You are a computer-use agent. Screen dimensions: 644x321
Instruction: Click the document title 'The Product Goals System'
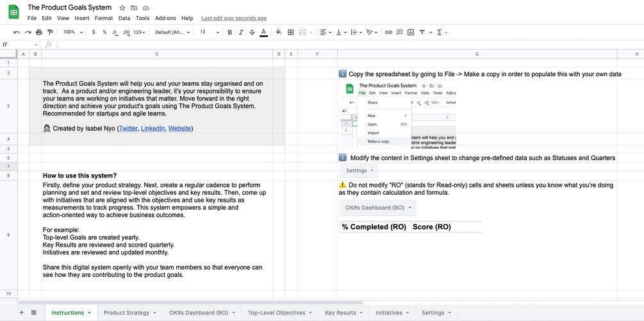point(69,8)
